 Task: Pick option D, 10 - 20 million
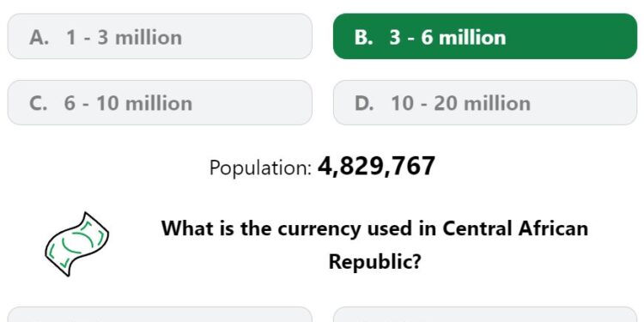[485, 103]
